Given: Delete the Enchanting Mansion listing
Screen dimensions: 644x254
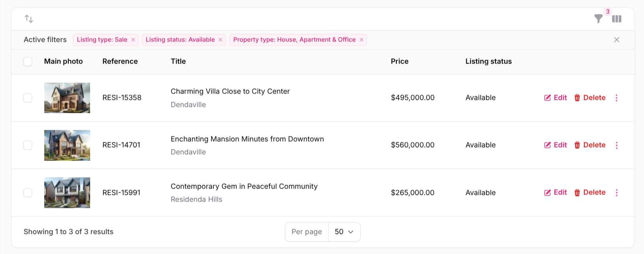Looking at the screenshot, I should (589, 145).
